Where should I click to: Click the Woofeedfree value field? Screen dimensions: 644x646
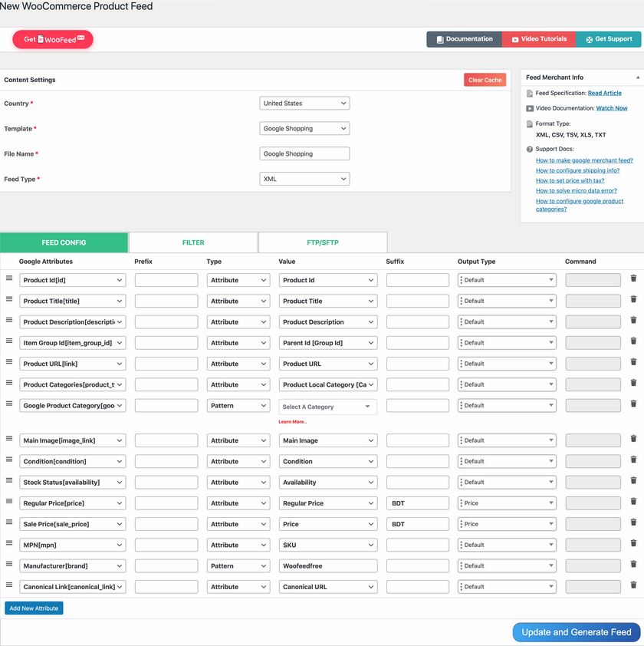tap(328, 566)
